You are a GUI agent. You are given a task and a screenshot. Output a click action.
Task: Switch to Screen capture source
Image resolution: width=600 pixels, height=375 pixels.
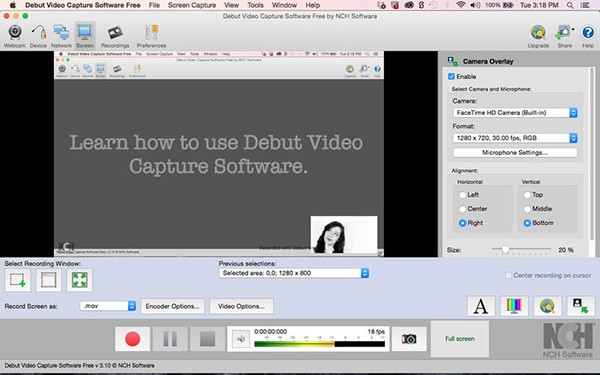point(85,36)
